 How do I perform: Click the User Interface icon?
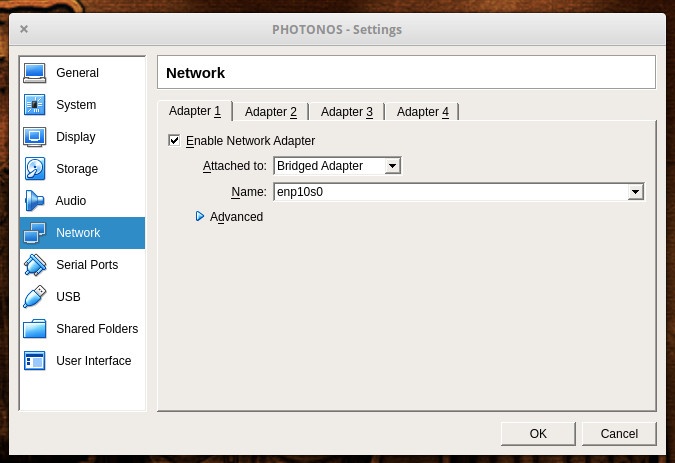click(x=35, y=361)
